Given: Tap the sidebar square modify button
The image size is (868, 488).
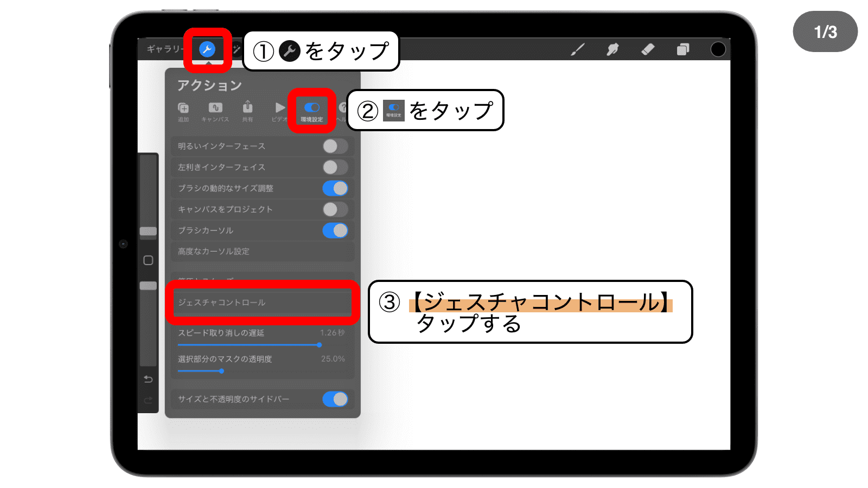Looking at the screenshot, I should (148, 260).
